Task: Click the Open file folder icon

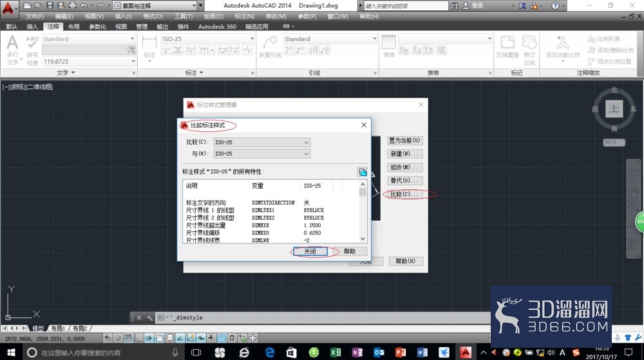Action: (38, 5)
